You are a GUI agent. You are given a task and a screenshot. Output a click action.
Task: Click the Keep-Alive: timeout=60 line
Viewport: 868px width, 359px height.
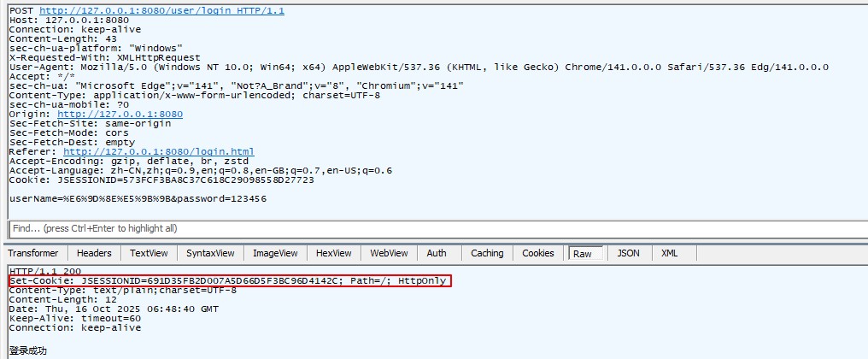click(x=74, y=319)
